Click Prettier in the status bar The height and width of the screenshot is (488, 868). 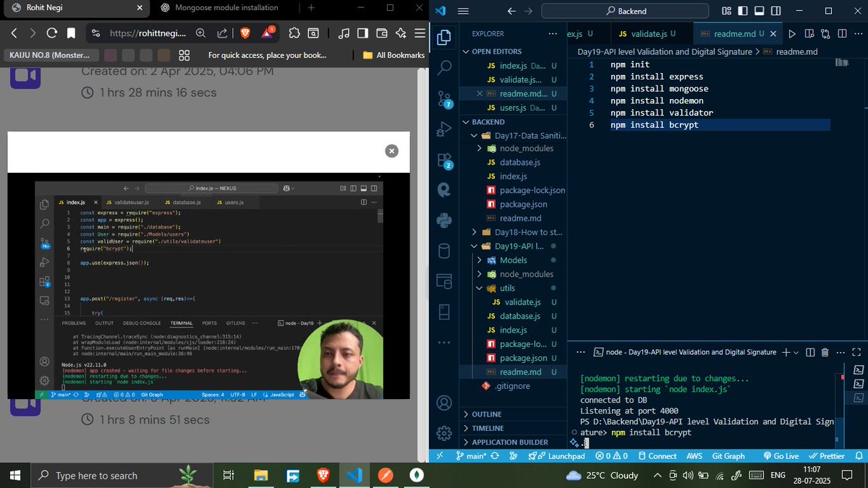click(827, 456)
